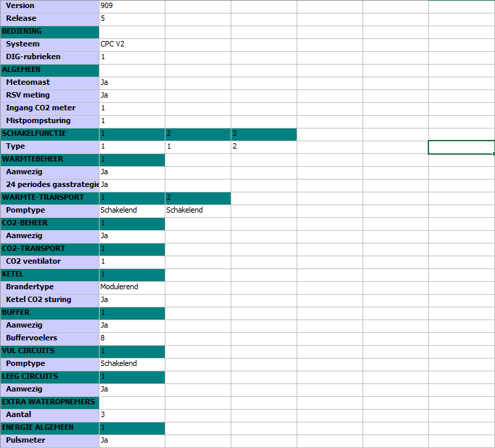Click the 'Meteomast' row label
495x448 pixels.
(x=49, y=82)
